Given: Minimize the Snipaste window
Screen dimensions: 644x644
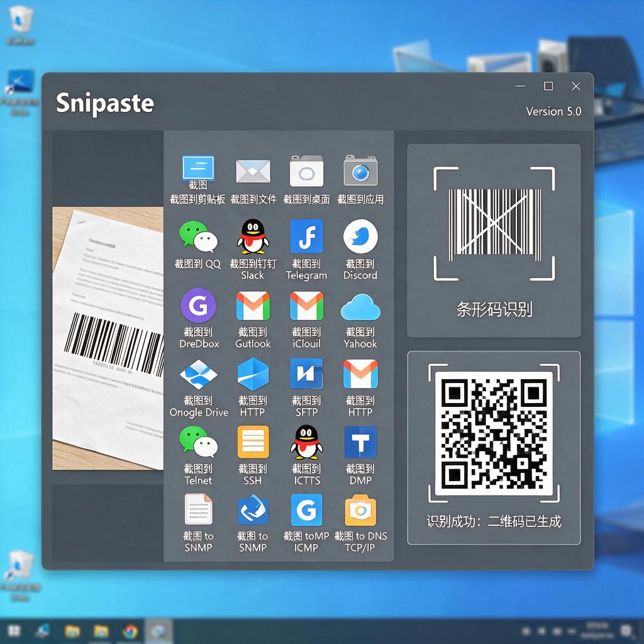Looking at the screenshot, I should (x=520, y=86).
